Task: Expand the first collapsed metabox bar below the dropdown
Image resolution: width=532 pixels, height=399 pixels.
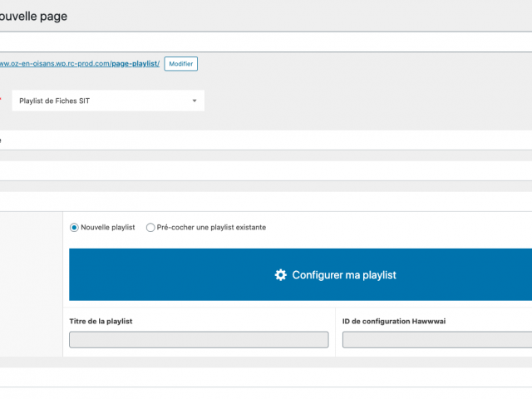Action: [266, 140]
